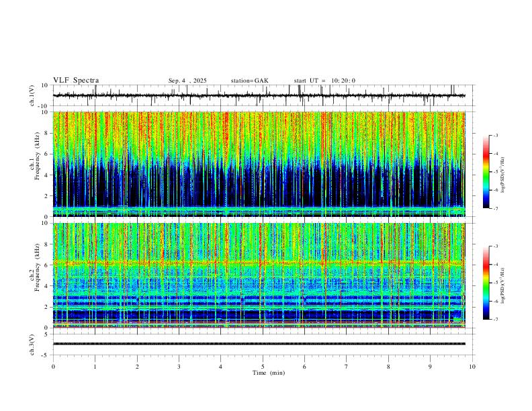
Task: Click the '7' tick on time axis
Action: (347, 367)
